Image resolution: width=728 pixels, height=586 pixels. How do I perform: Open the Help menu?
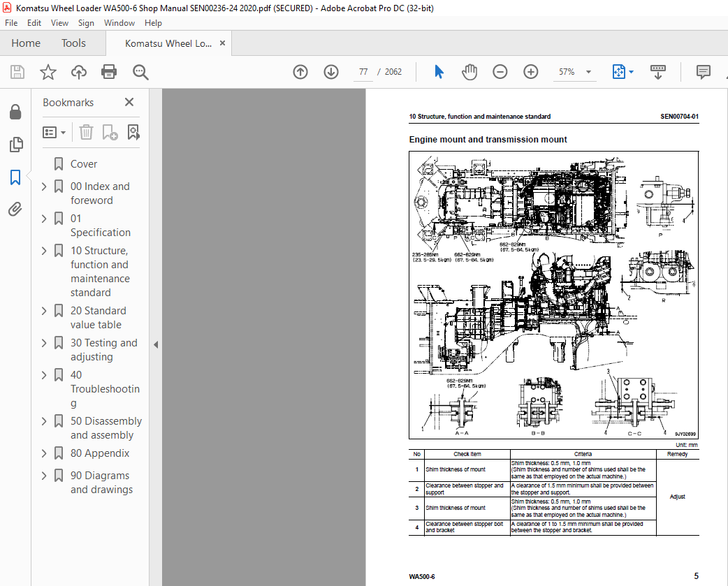(x=153, y=23)
